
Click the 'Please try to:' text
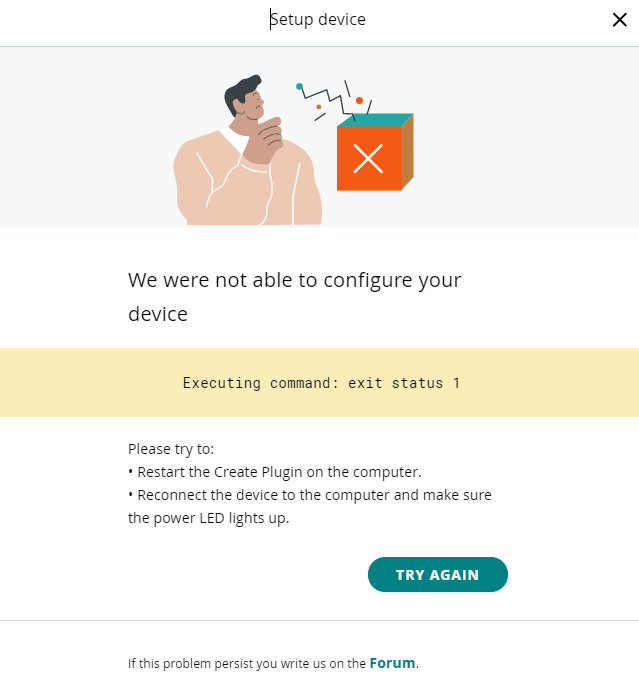point(171,449)
